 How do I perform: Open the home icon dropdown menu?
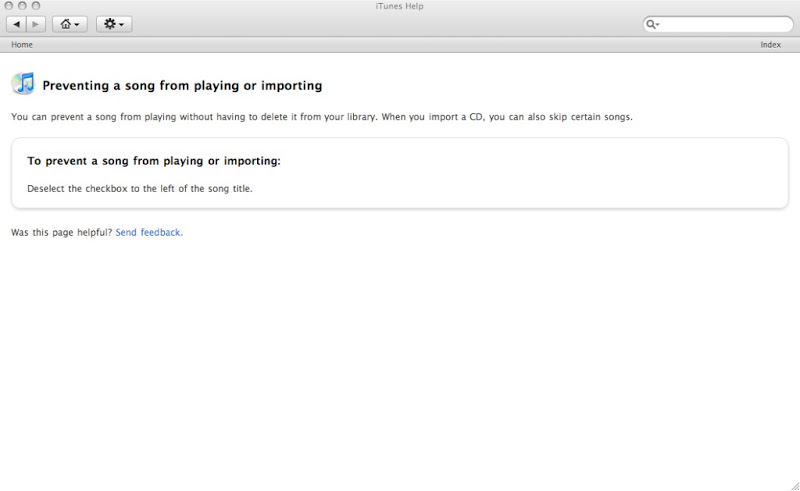(x=70, y=24)
